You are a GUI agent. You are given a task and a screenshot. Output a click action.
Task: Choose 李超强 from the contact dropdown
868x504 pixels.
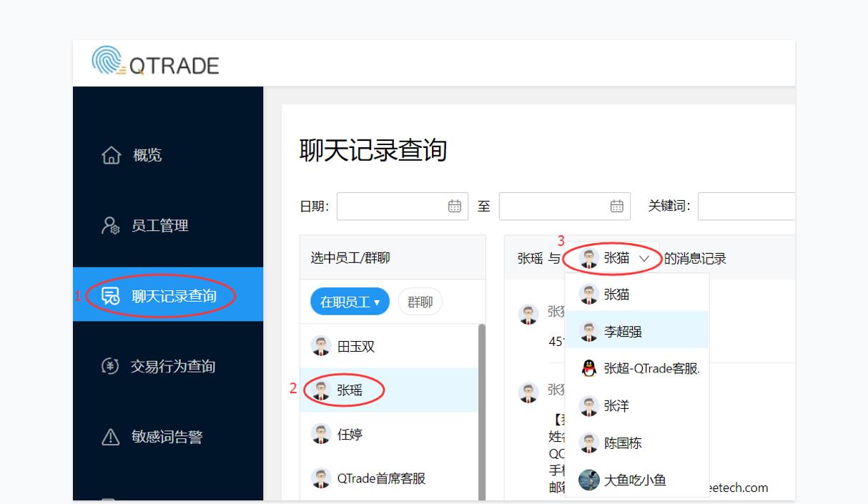(636, 331)
